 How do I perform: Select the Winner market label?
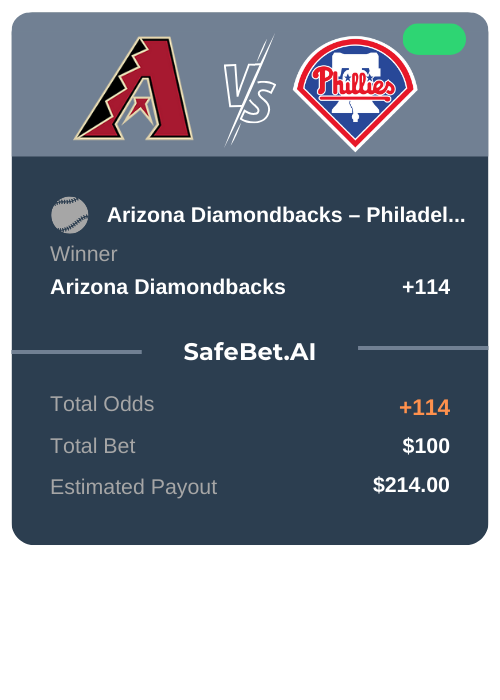coord(83,254)
